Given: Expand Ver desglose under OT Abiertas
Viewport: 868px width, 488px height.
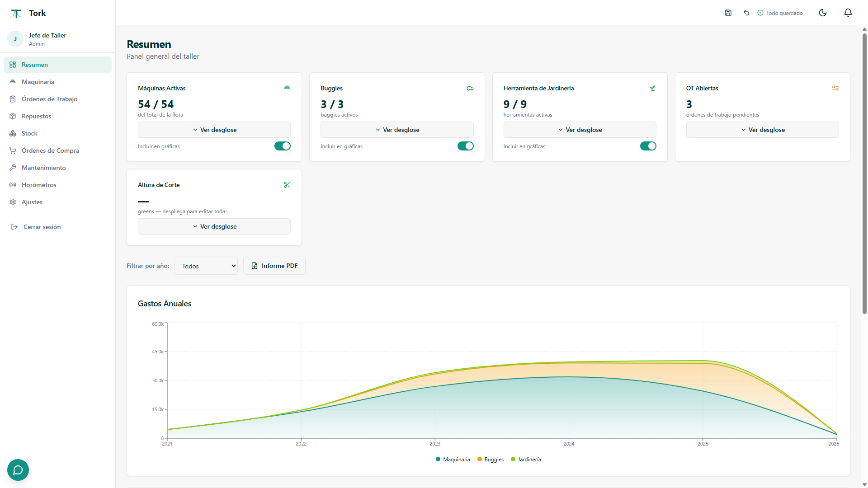Looking at the screenshot, I should [x=762, y=130].
